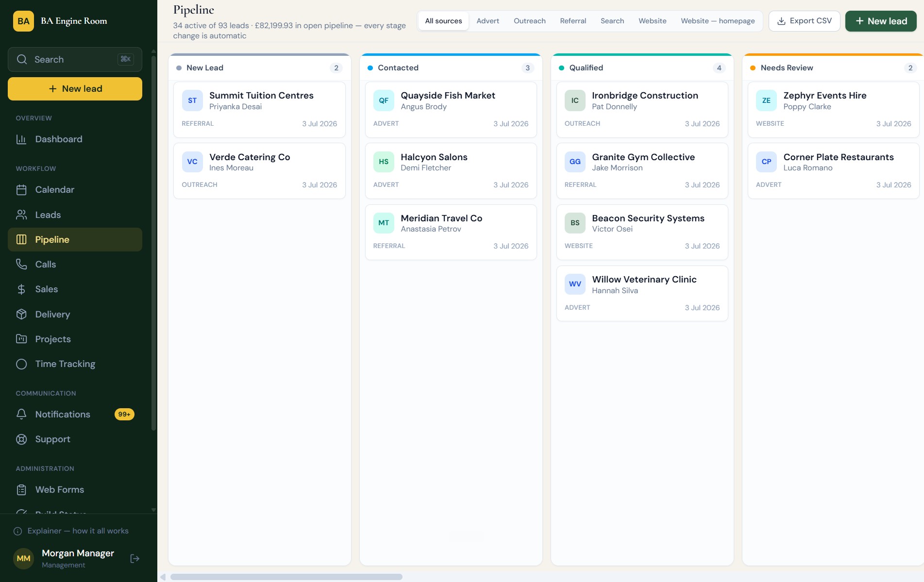924x582 pixels.
Task: Click the Dashboard bar chart icon
Action: tap(21, 139)
